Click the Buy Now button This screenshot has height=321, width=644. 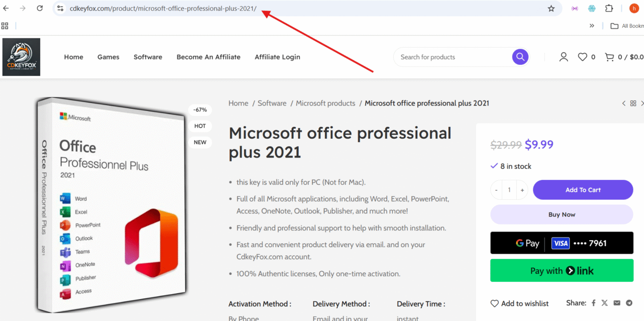561,214
